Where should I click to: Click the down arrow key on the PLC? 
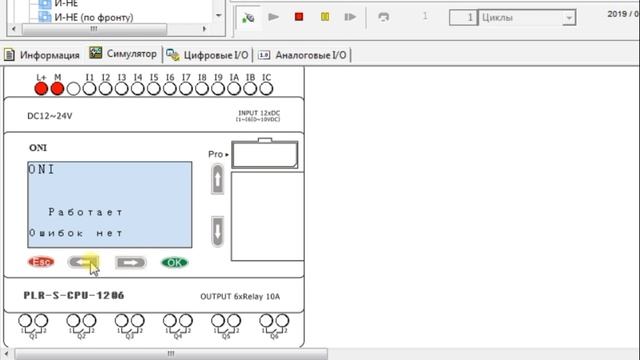[x=218, y=231]
